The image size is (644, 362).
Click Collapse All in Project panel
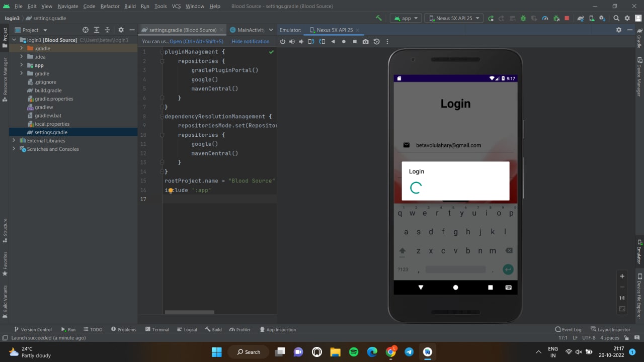click(x=107, y=30)
